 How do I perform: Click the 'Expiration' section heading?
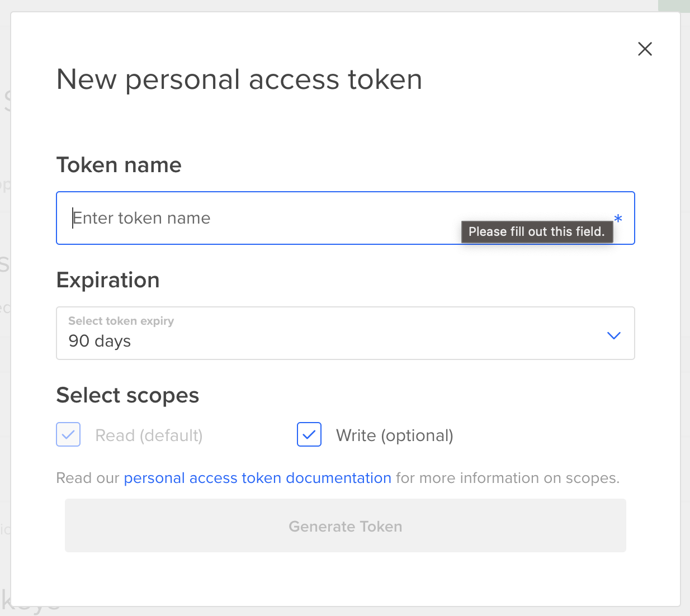[x=107, y=280]
